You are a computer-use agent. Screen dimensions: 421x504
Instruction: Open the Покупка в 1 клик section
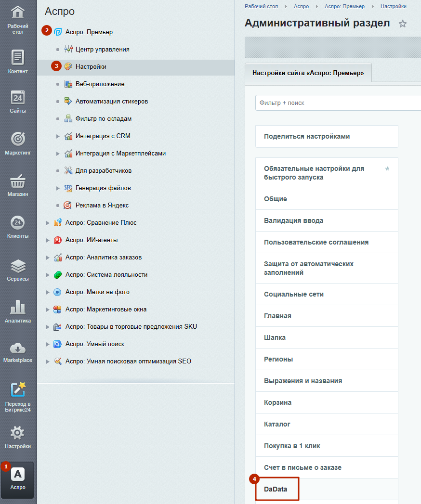pos(327,446)
